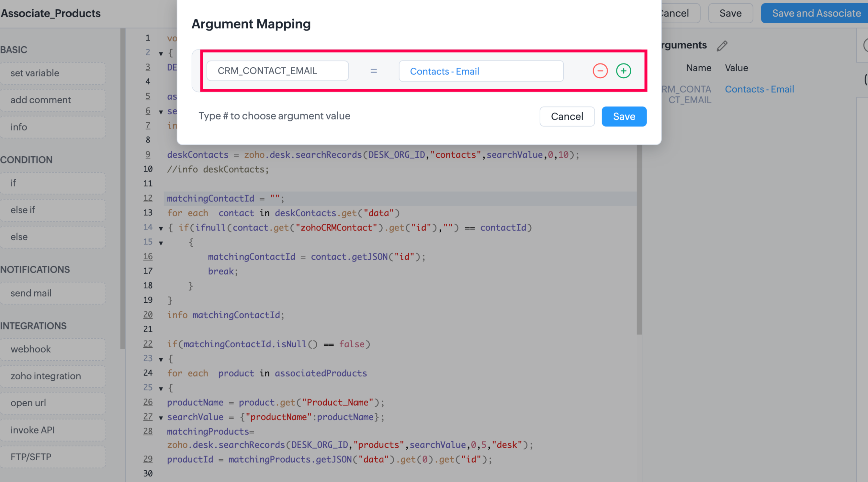The width and height of the screenshot is (868, 482).
Task: Click the pencil edit icon beside Arguments
Action: point(722,46)
